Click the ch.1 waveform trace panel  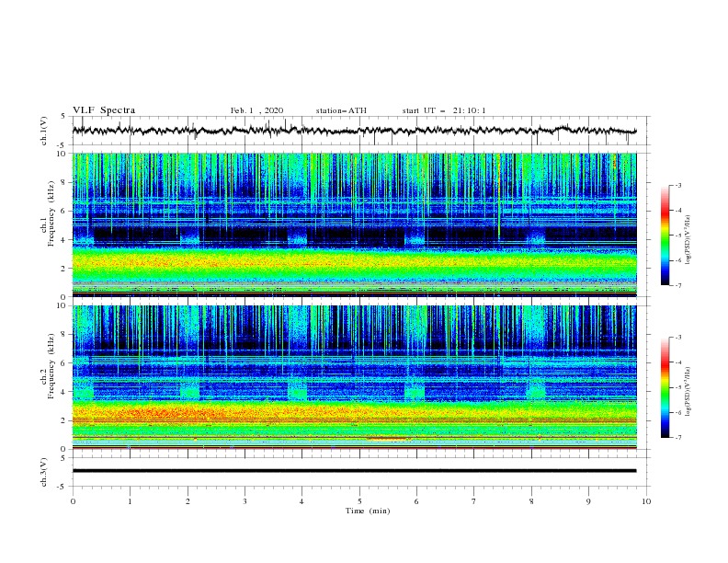pyautogui.click(x=360, y=131)
